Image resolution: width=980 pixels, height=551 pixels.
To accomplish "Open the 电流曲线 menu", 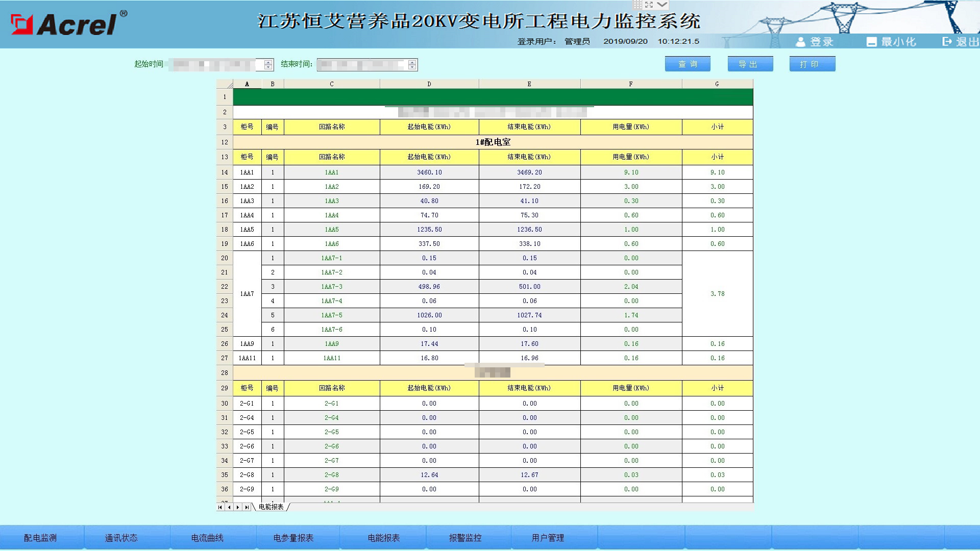I will tap(207, 538).
